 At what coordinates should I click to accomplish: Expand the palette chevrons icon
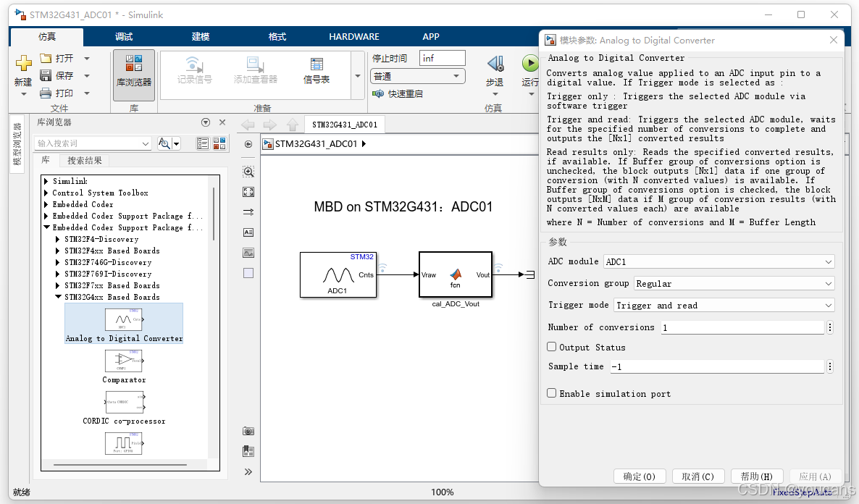tap(248, 471)
